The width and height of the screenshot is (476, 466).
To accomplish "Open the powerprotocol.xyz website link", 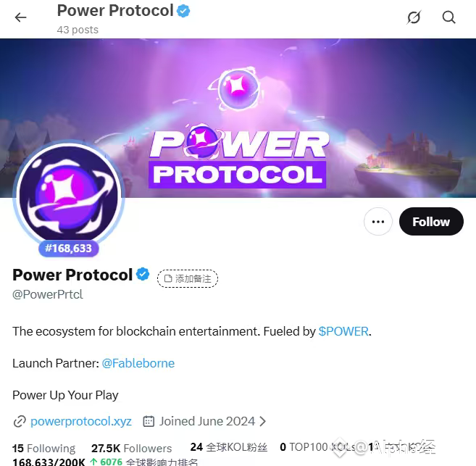I will pyautogui.click(x=80, y=421).
